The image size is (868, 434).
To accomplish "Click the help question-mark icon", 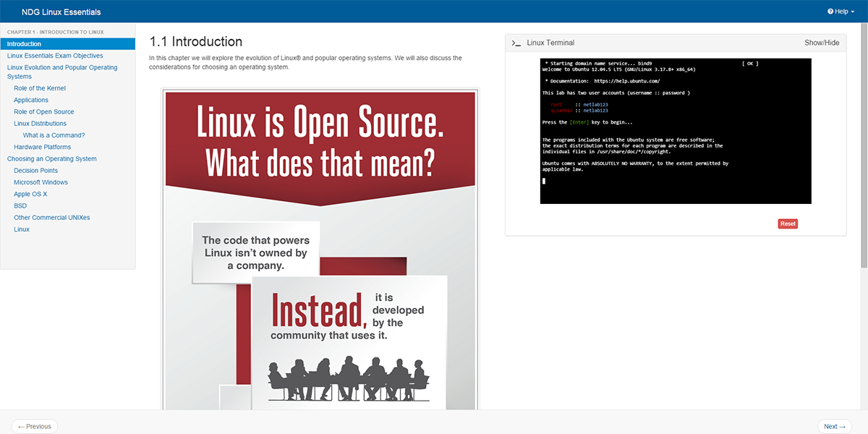I will [x=830, y=12].
